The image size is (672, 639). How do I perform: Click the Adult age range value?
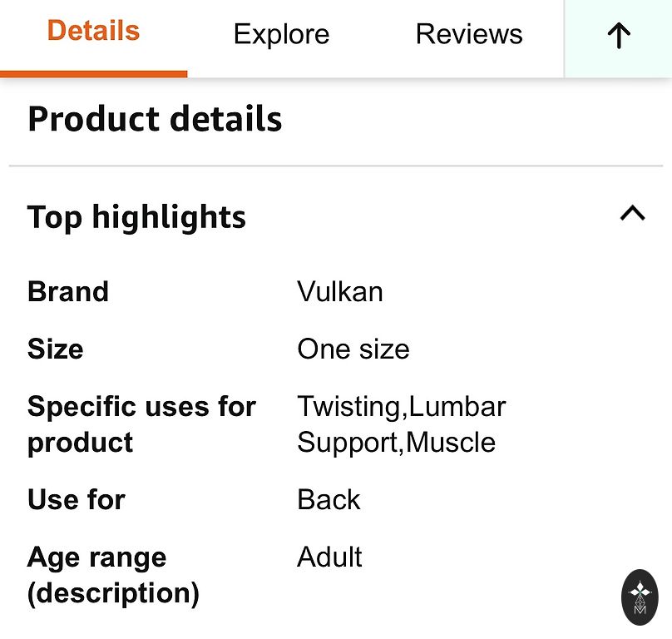(329, 557)
